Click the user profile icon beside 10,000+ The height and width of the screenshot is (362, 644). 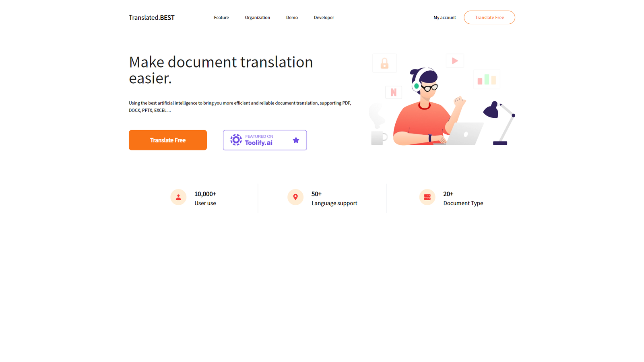click(x=178, y=197)
